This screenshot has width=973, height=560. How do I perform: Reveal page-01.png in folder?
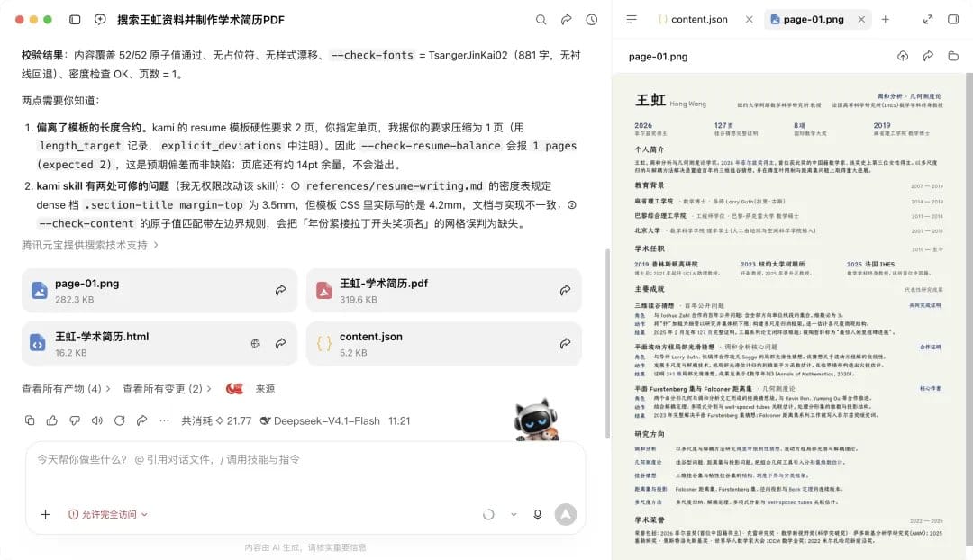point(953,57)
